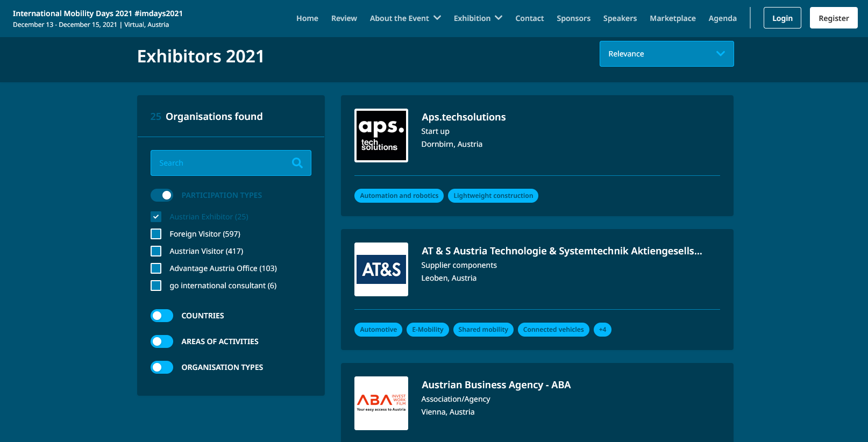
Task: Open the Relevance sort dropdown
Action: pos(666,54)
